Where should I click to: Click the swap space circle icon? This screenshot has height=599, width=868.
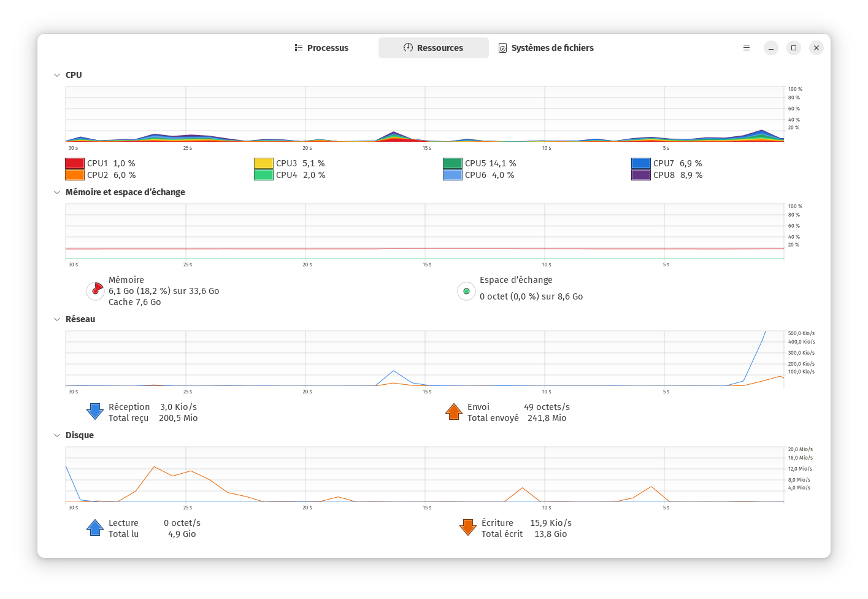466,292
